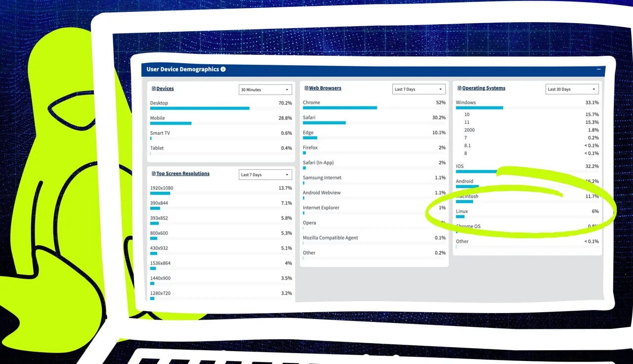This screenshot has width=633, height=364.
Task: Click the document icon next to Web Browsers
Action: pyautogui.click(x=306, y=88)
